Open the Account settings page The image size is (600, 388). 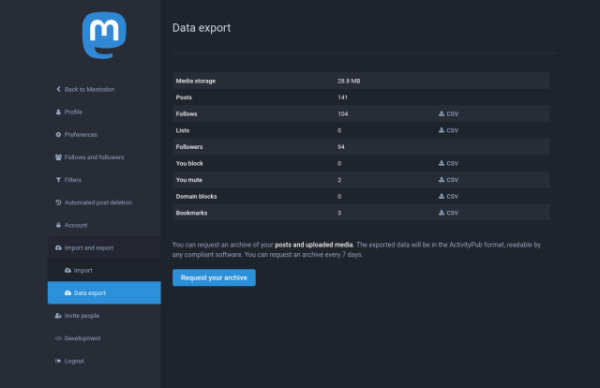click(x=104, y=225)
